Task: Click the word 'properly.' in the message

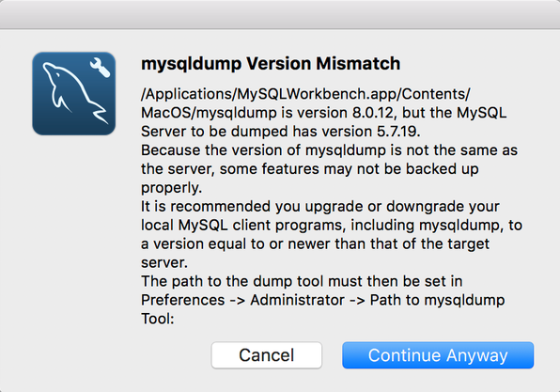Action: (x=171, y=188)
